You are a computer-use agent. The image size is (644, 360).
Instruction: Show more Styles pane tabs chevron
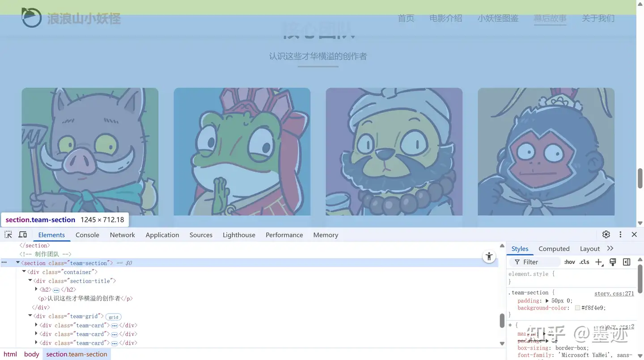click(x=610, y=248)
